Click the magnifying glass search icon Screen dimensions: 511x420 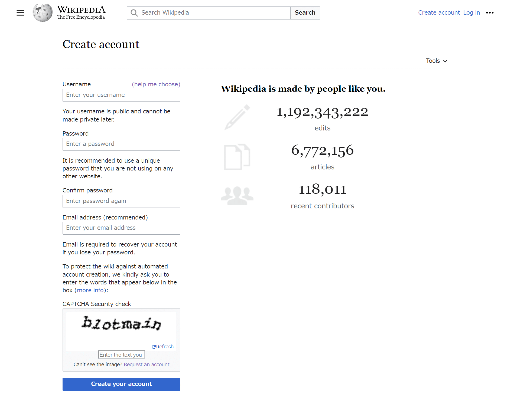(x=134, y=13)
